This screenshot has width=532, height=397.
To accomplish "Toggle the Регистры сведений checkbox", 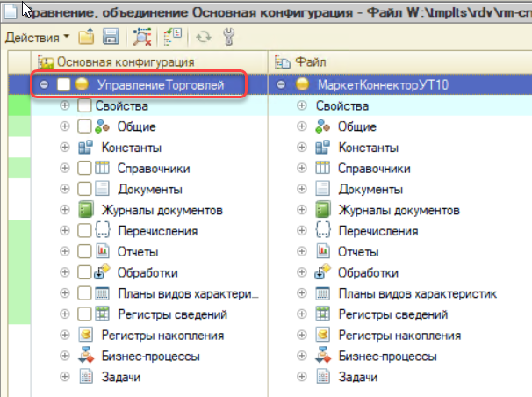I will pos(84,314).
